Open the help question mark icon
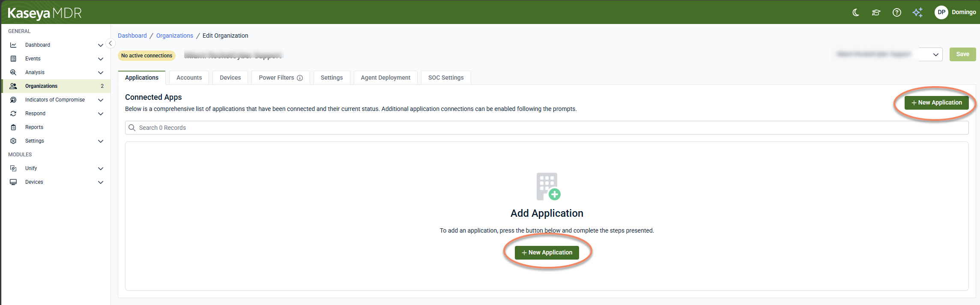The height and width of the screenshot is (305, 980). pyautogui.click(x=896, y=12)
